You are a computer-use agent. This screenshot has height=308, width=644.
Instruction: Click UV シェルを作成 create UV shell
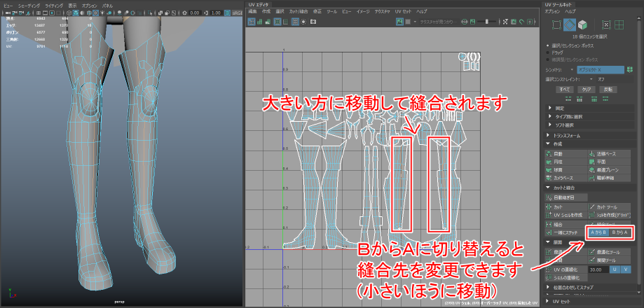[566, 215]
